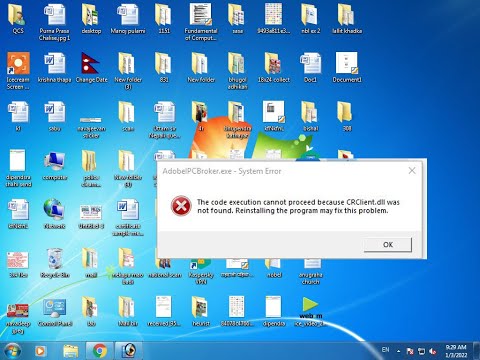480x360 pixels.
Task: Select the bhugol adhikari folder
Action: 237,71
